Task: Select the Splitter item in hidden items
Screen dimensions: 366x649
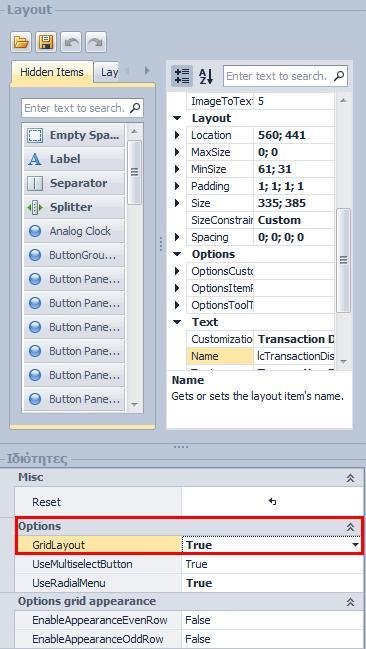Action: (74, 207)
